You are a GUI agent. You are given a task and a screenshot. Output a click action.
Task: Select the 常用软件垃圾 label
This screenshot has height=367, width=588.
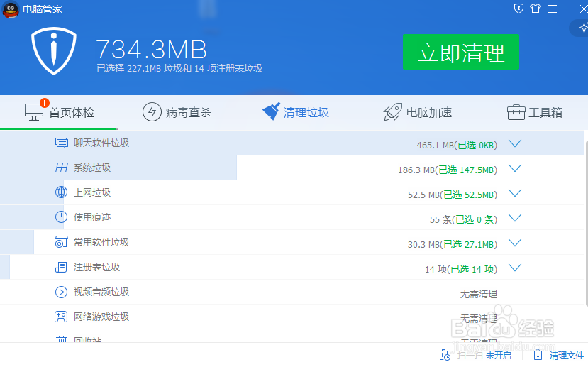pos(101,242)
